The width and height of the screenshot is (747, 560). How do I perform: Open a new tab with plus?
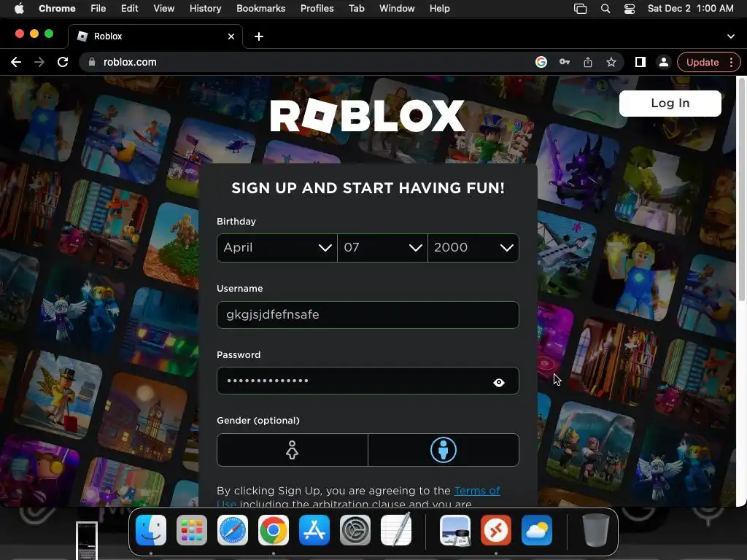coord(259,36)
